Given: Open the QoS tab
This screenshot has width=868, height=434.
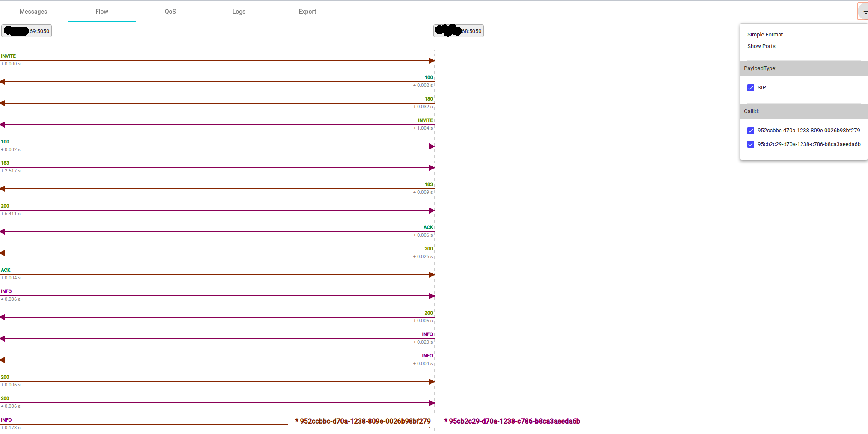Looking at the screenshot, I should pos(170,12).
